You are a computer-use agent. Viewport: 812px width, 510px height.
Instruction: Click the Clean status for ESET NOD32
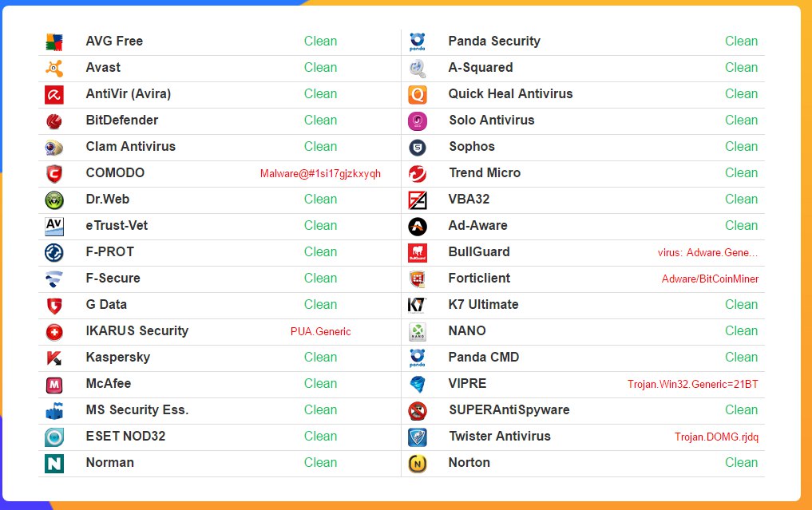(320, 437)
